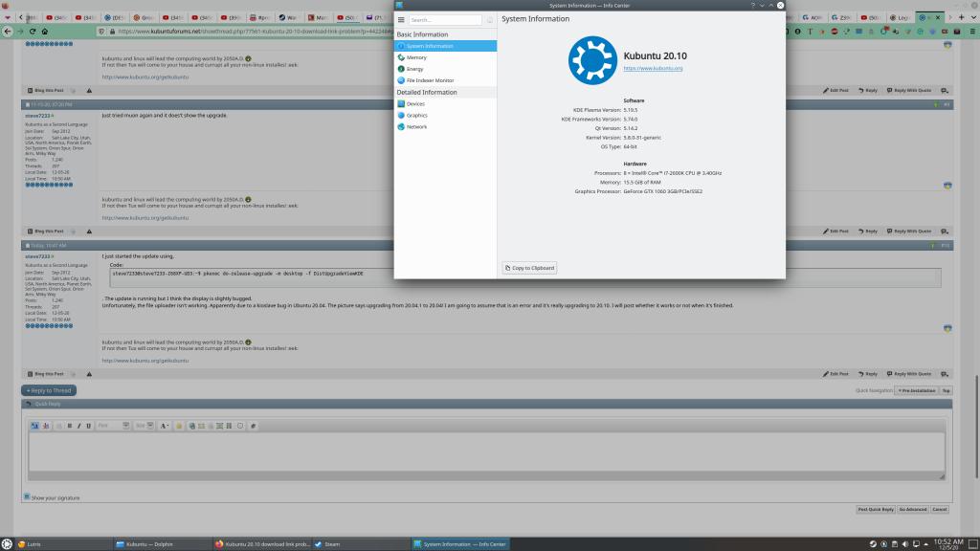This screenshot has width=980, height=551.
Task: Open the Memory section in Info Center
Action: click(x=417, y=57)
